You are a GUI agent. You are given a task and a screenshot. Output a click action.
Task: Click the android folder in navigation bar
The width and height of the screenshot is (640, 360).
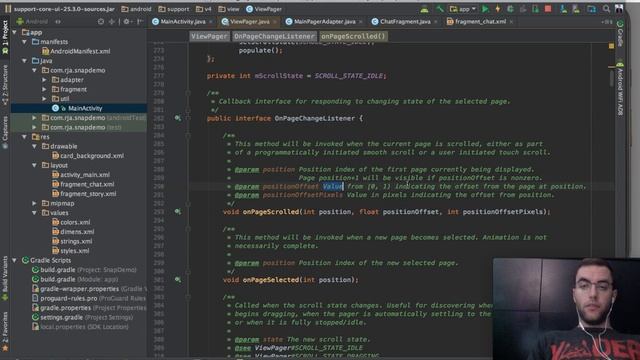(136, 9)
